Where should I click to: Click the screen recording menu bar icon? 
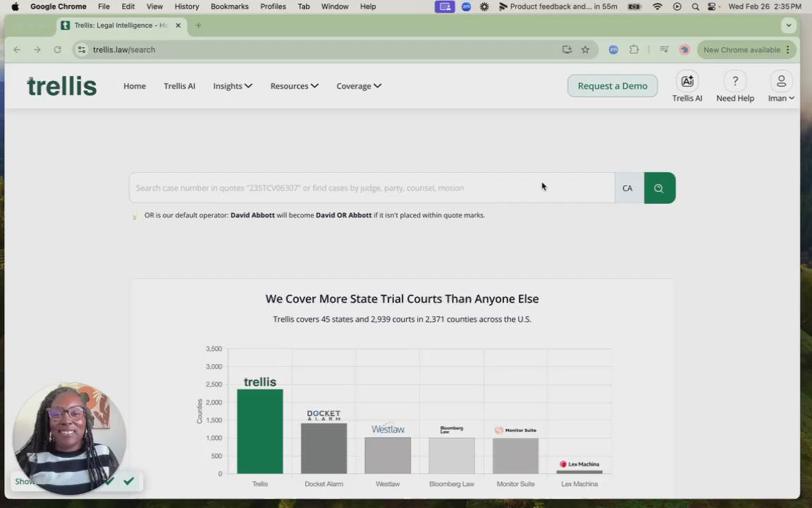(x=445, y=7)
